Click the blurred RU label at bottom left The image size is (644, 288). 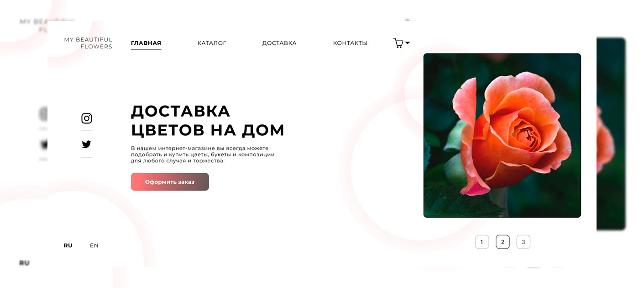coord(24,263)
